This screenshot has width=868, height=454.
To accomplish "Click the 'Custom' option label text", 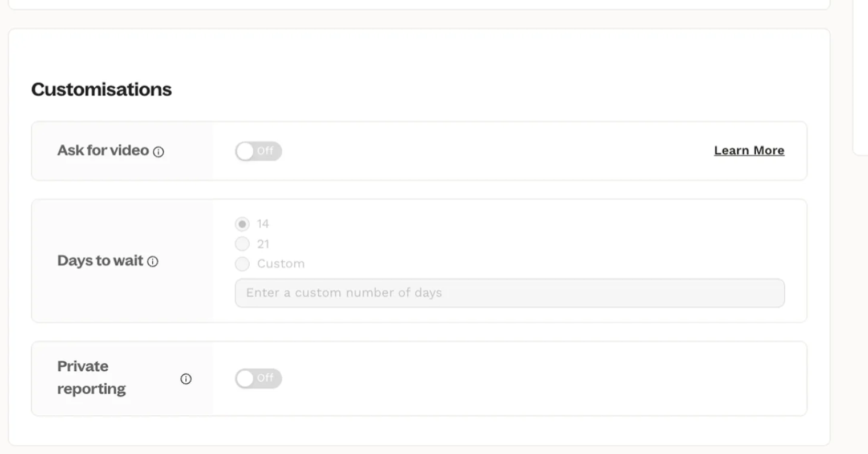I will [x=281, y=264].
